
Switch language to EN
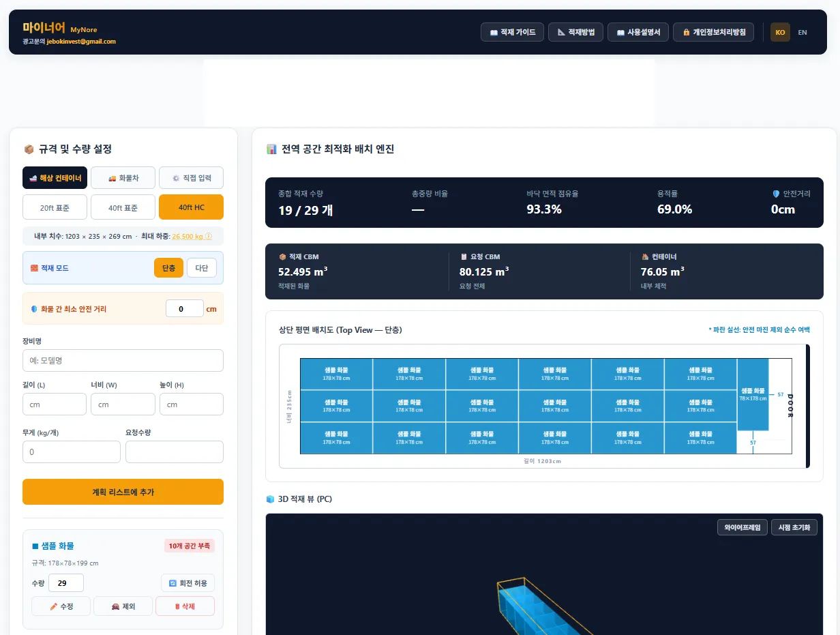click(802, 32)
